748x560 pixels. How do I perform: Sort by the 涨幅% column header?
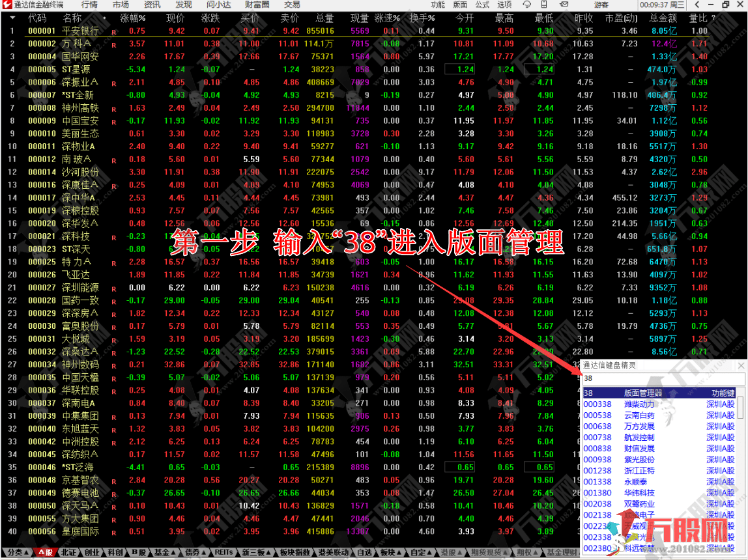(133, 18)
